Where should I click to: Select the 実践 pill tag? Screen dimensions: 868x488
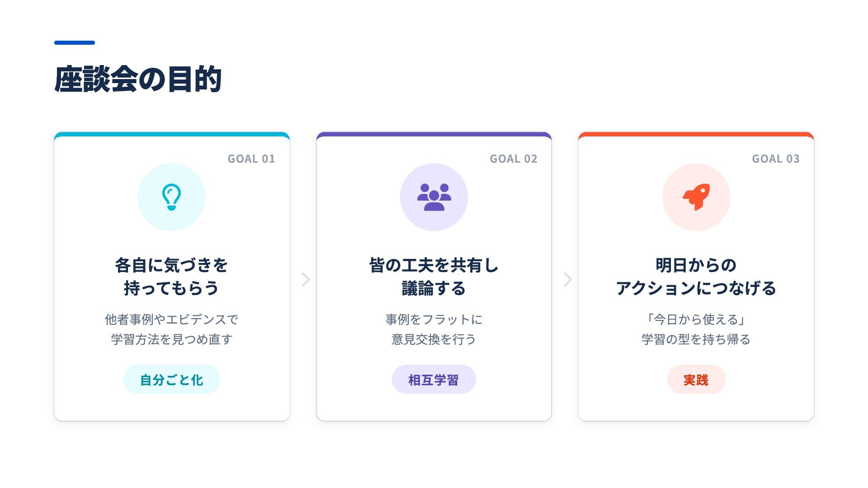(x=696, y=380)
